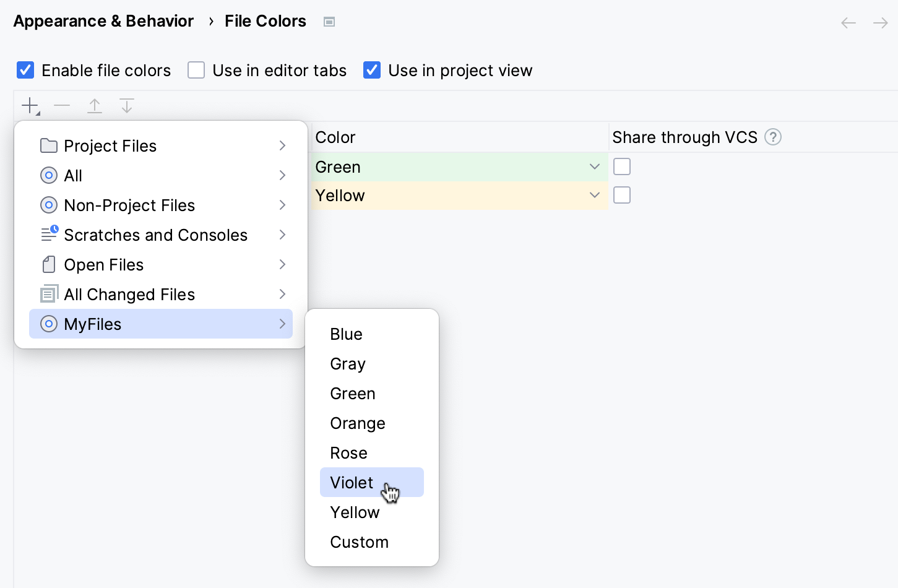Click the Remove scope icon

point(62,105)
